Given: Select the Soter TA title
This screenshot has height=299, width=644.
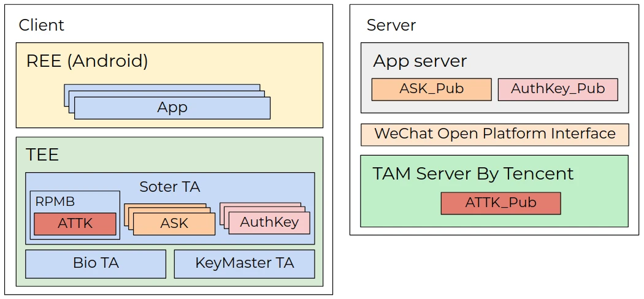Looking at the screenshot, I should click(x=169, y=187).
